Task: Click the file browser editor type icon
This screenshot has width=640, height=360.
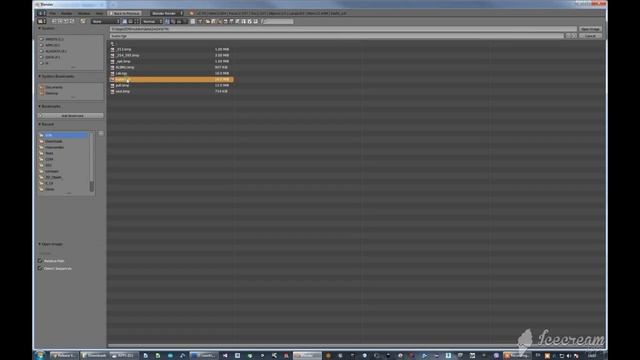Action: pyautogui.click(x=42, y=21)
